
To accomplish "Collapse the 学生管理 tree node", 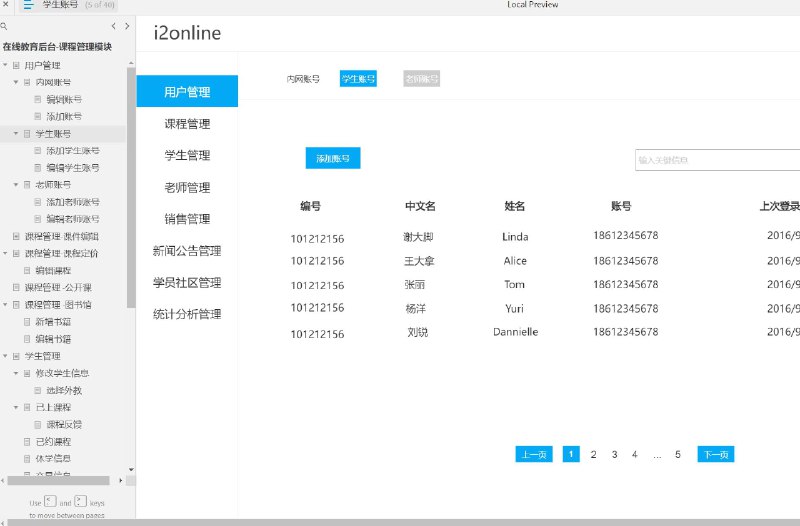I will coord(5,356).
